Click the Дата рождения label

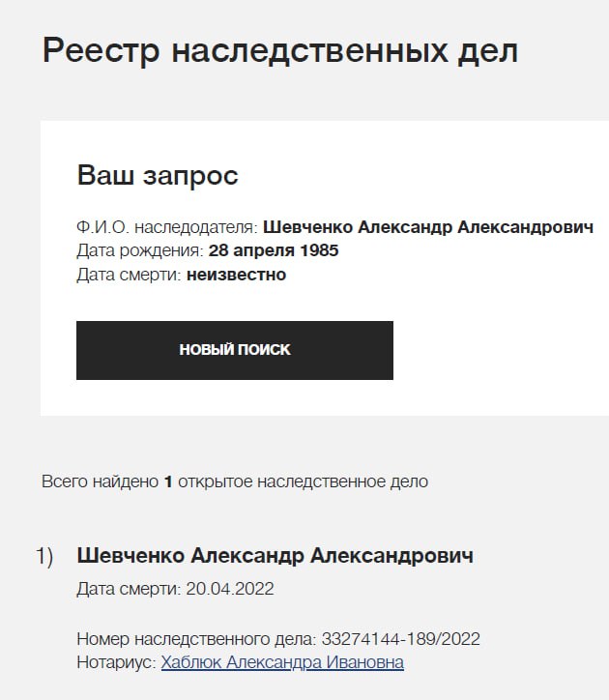138,251
